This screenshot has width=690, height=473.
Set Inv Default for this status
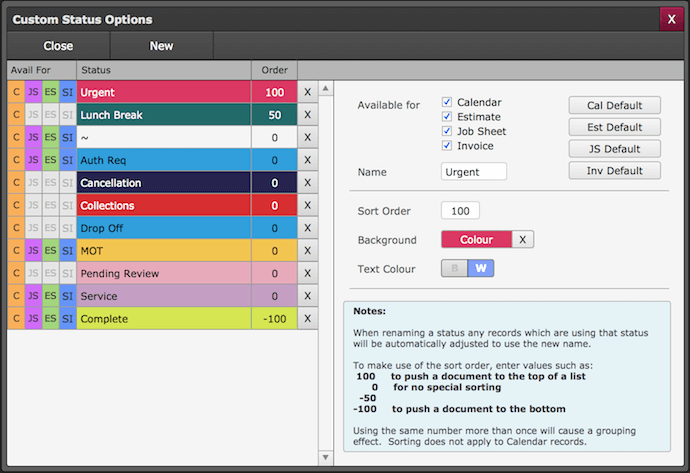pos(614,170)
